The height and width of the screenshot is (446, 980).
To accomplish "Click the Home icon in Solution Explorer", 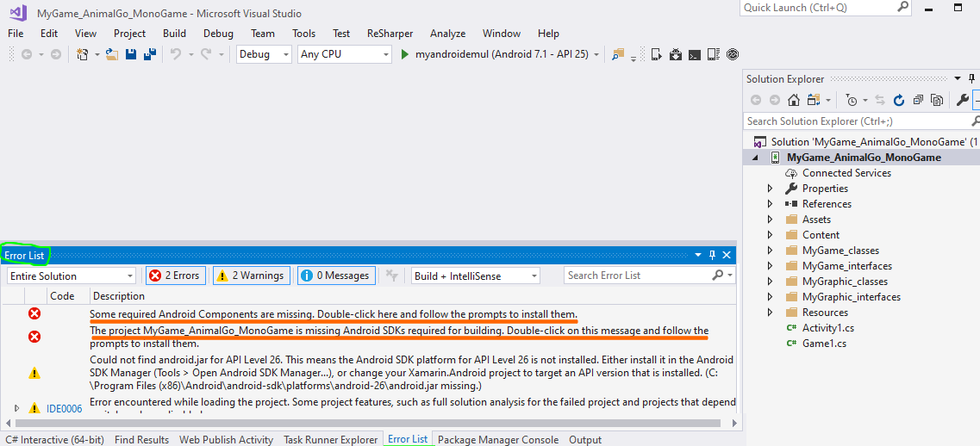I will (794, 100).
